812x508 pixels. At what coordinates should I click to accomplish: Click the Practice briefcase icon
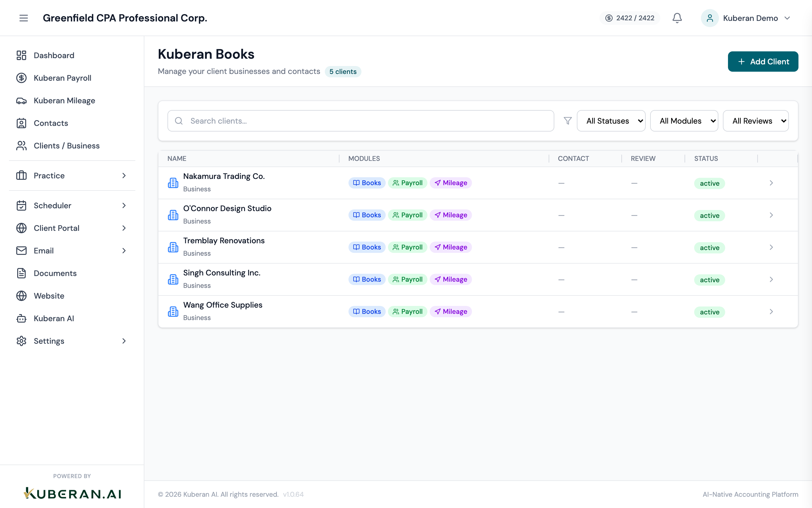coord(21,175)
